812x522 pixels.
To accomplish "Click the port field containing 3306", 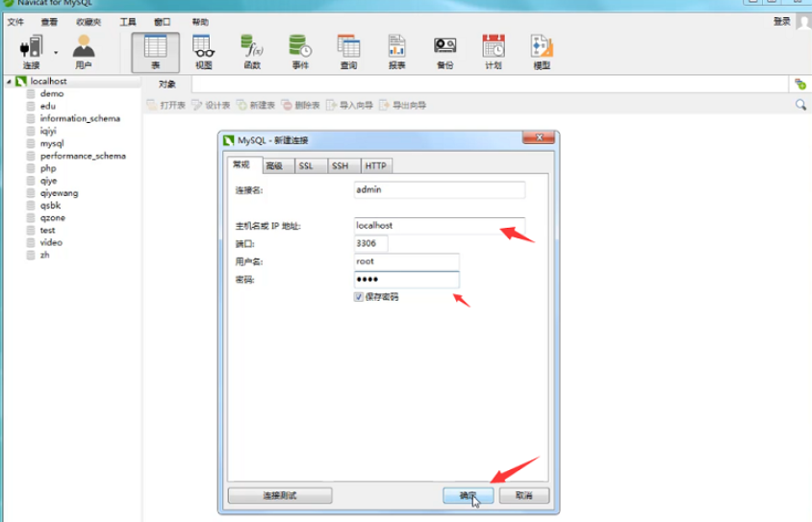I will [x=370, y=243].
